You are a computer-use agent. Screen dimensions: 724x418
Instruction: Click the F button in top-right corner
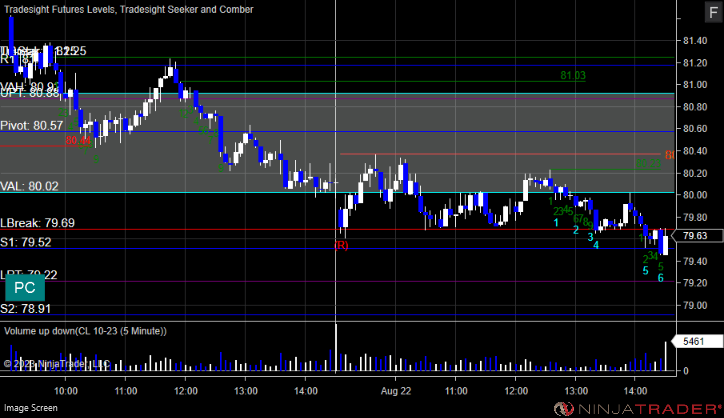(x=713, y=12)
